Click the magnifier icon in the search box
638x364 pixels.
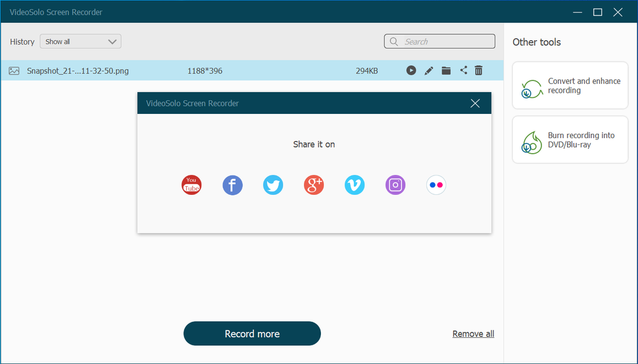(394, 42)
